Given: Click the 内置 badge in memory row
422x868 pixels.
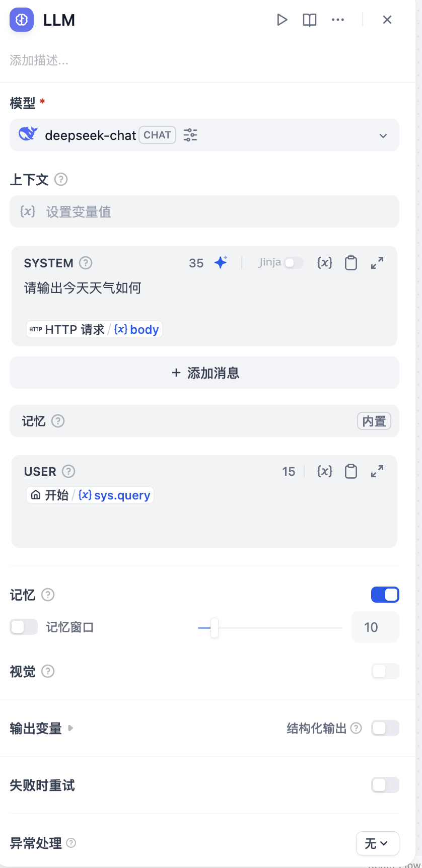Looking at the screenshot, I should [x=374, y=421].
